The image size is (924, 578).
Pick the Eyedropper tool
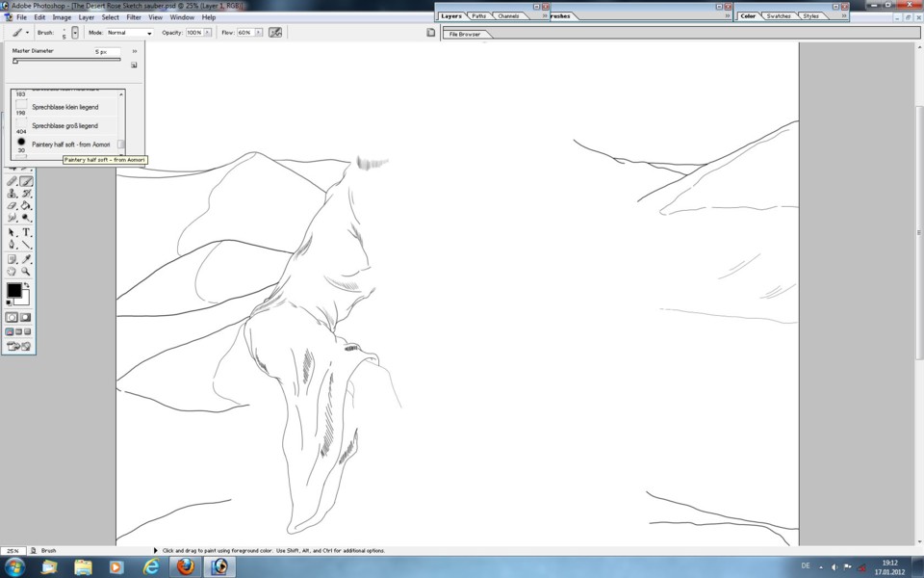click(26, 259)
